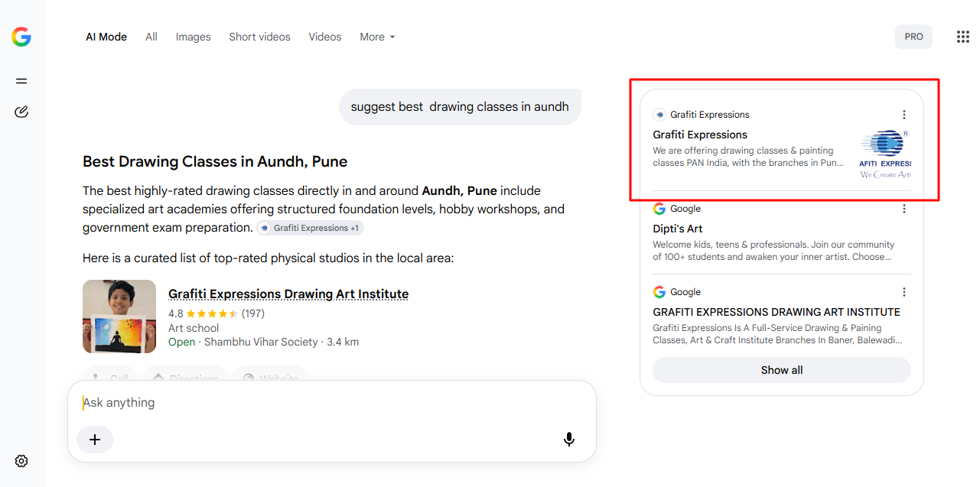
Task: Click the PRO badge button
Action: point(913,37)
